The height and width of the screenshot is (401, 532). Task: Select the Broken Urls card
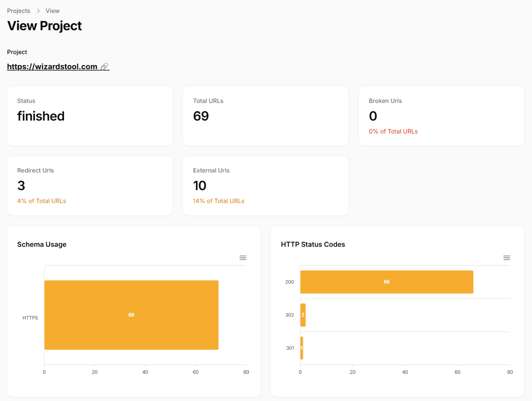tap(441, 116)
